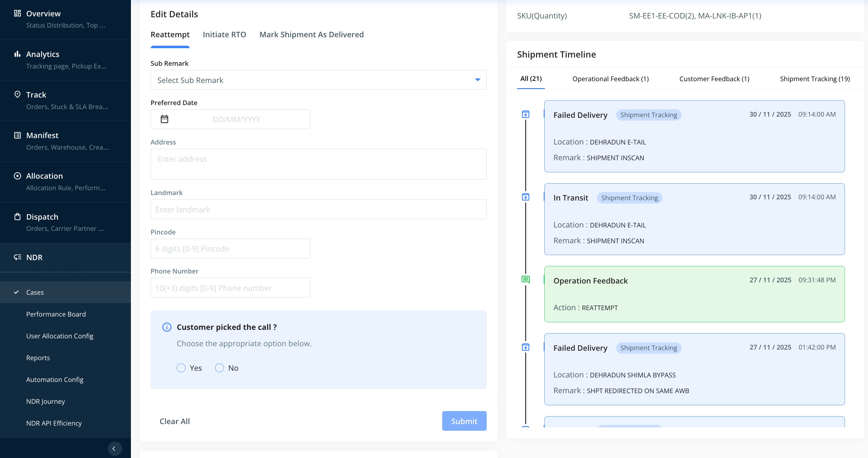This screenshot has width=868, height=458.
Task: Collapse the sidebar with the chevron button
Action: click(115, 448)
